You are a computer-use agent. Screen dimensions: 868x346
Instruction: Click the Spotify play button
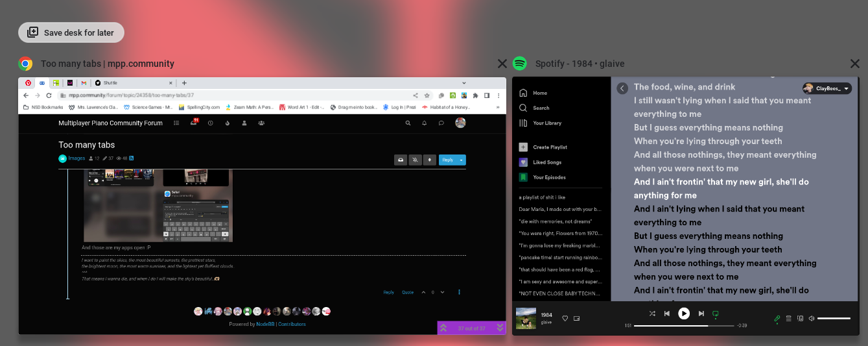pos(684,314)
